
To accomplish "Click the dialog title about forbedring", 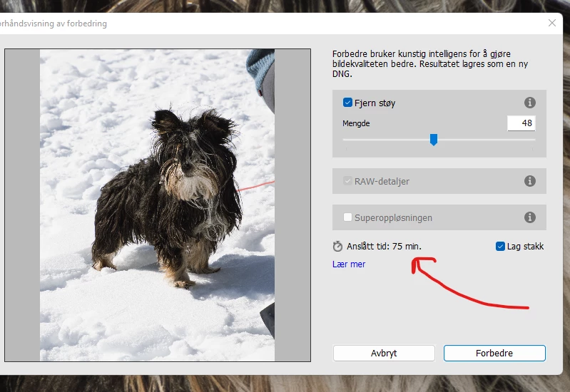I will [x=54, y=24].
